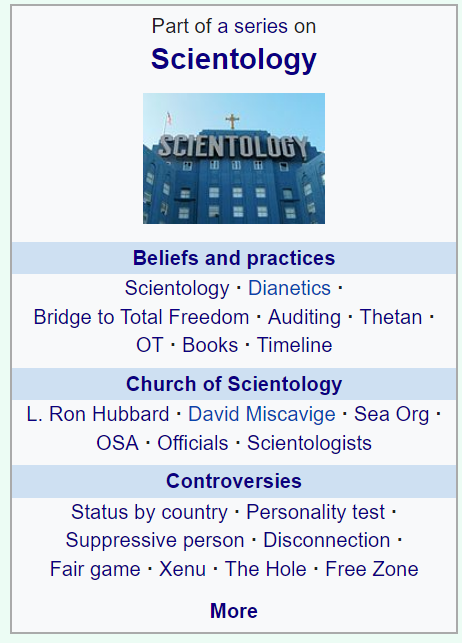
Task: Select the Thetan link
Action: point(391,317)
